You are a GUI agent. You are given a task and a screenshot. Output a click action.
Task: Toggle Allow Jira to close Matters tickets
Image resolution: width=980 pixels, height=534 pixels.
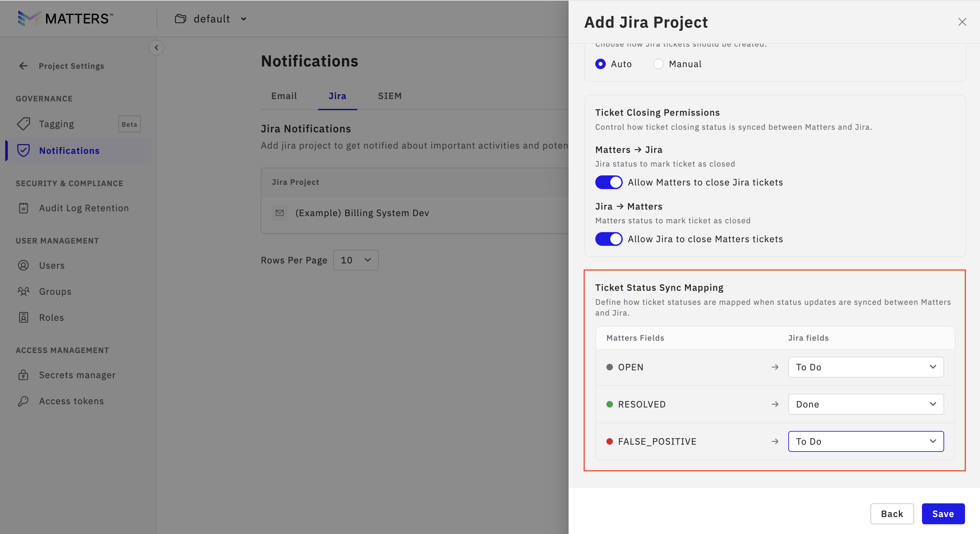(609, 239)
